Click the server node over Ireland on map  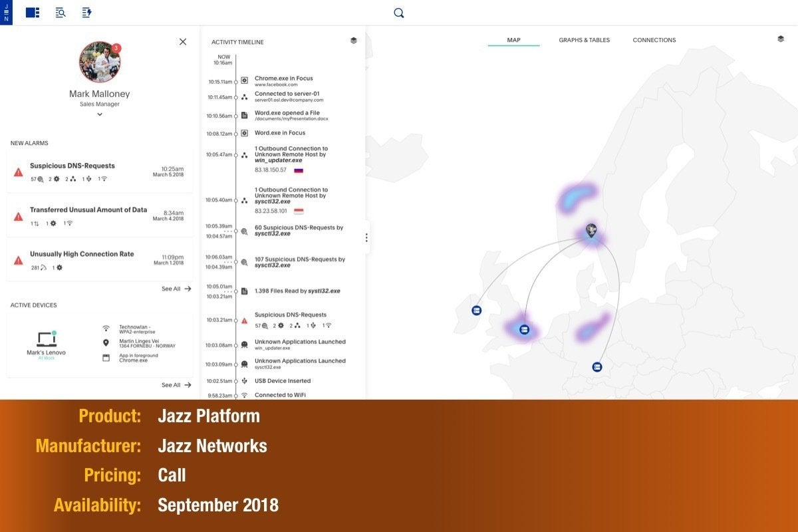(x=476, y=311)
